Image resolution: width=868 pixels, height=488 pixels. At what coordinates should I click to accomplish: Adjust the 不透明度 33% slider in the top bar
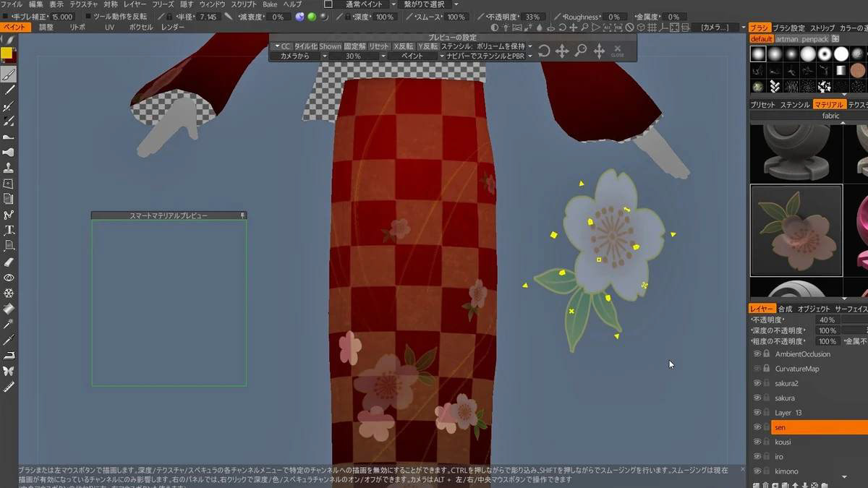[x=532, y=17]
